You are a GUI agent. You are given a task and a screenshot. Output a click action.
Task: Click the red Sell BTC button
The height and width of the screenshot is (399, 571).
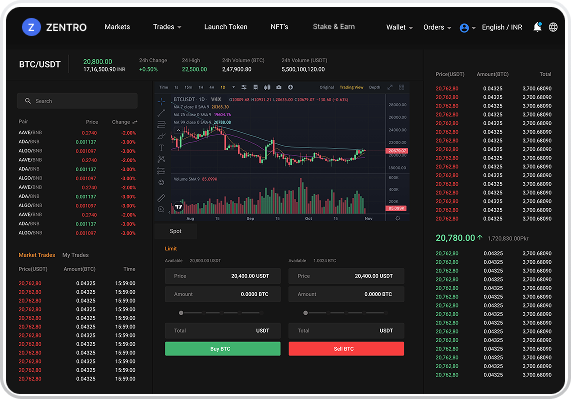tap(346, 349)
